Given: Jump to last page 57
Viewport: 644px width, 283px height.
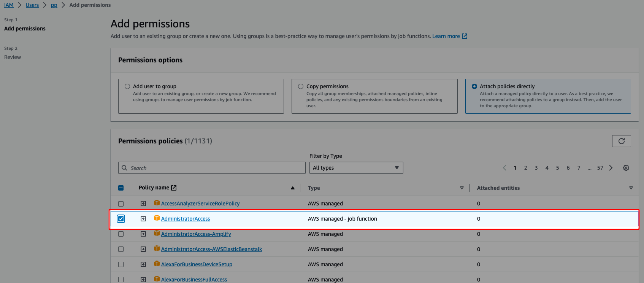Looking at the screenshot, I should [x=600, y=168].
